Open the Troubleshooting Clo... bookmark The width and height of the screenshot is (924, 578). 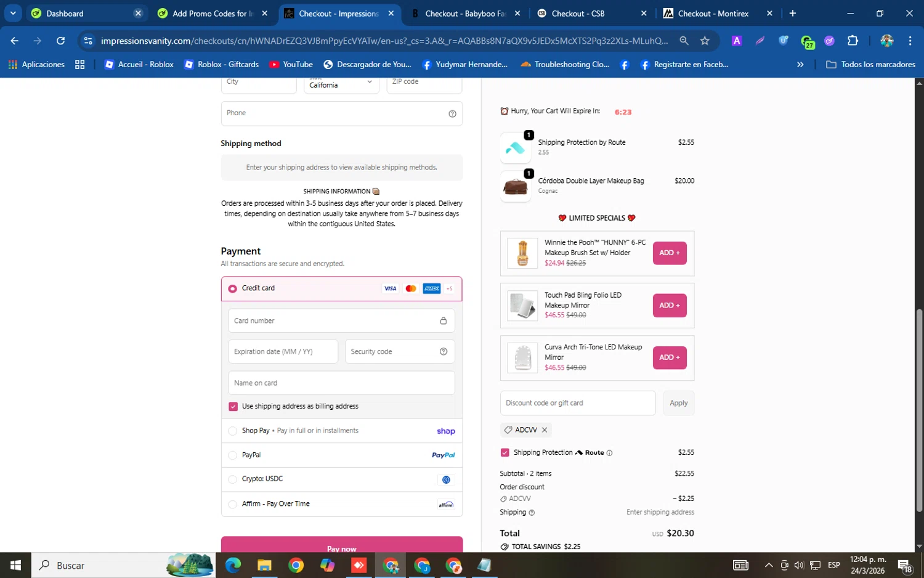pos(565,65)
